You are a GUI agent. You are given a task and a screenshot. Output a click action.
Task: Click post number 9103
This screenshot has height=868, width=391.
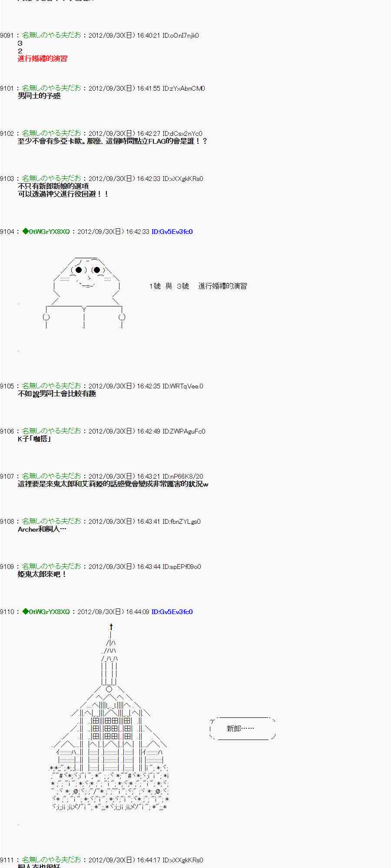tap(7, 179)
